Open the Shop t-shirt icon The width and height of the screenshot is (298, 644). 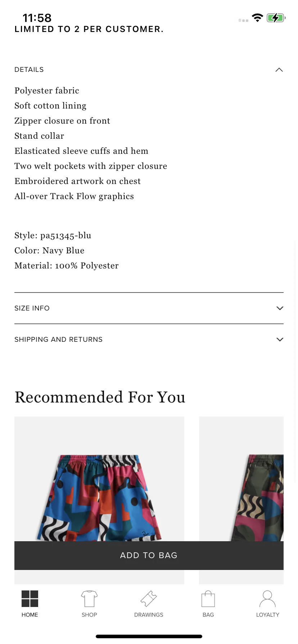pyautogui.click(x=89, y=599)
